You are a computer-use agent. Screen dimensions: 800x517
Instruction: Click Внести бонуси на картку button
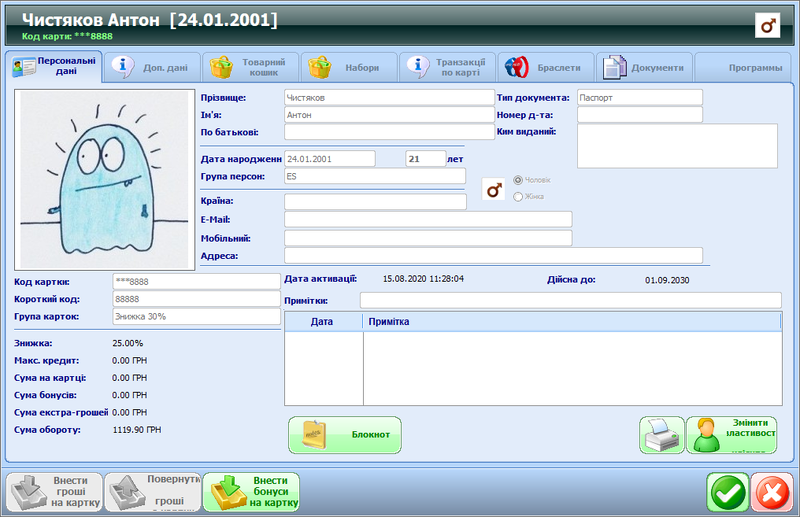click(251, 492)
